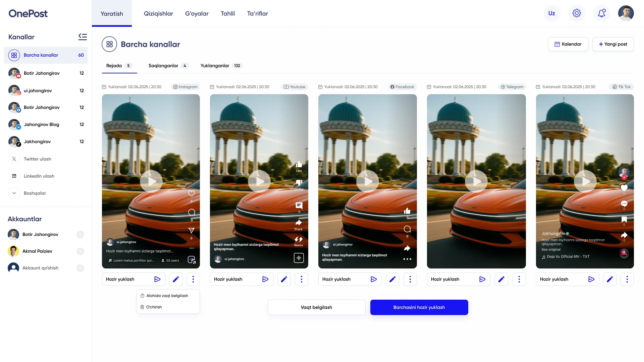Open account settings gear for Akmal Paiziev

point(80,251)
